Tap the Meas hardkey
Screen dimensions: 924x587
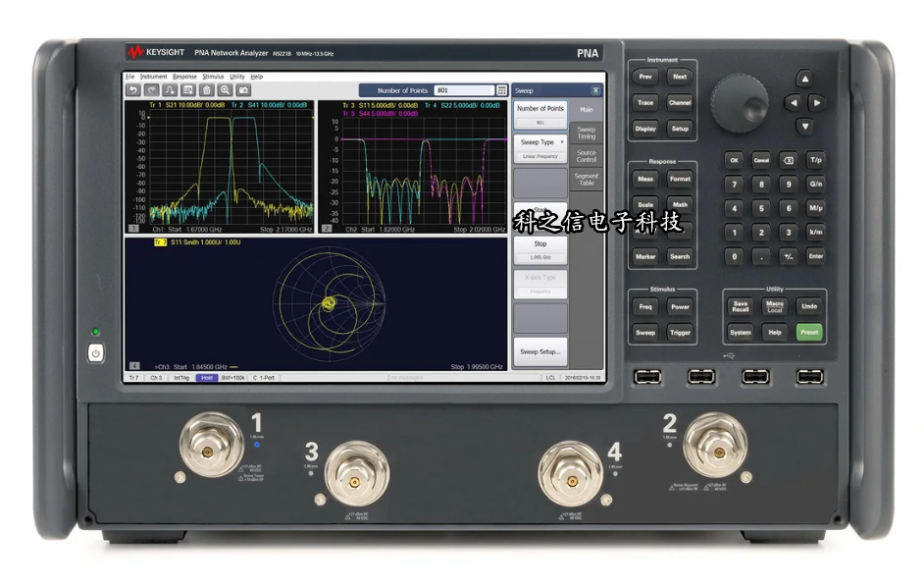(645, 179)
